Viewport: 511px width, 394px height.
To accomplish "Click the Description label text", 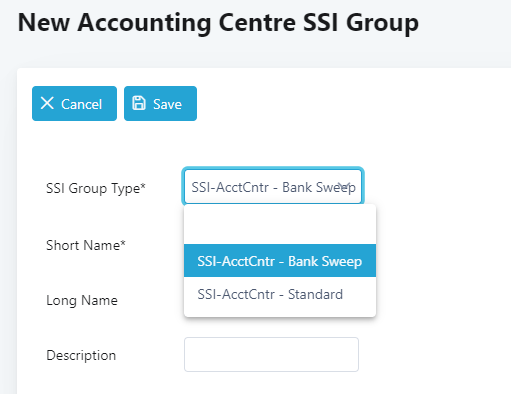I will pyautogui.click(x=81, y=355).
